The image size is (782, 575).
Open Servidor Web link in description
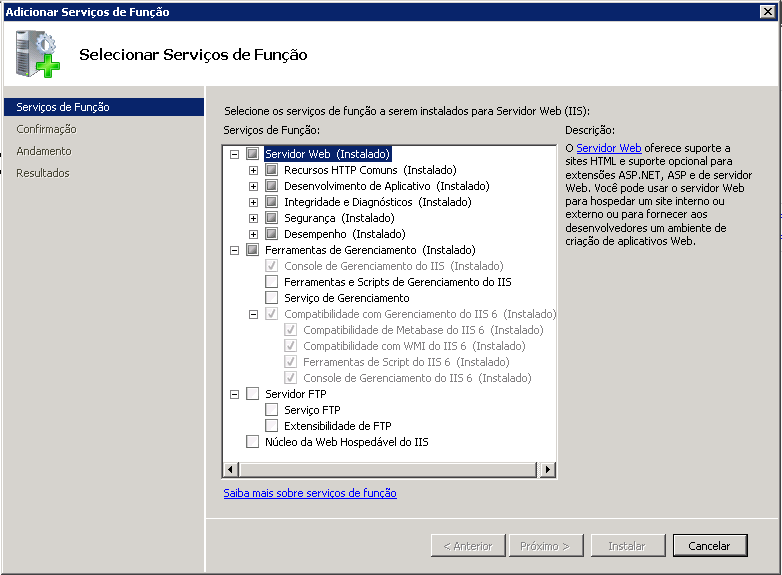(609, 148)
